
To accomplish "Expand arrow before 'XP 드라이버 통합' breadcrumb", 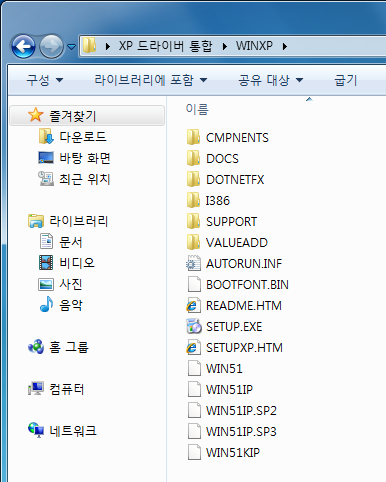I will (107, 46).
